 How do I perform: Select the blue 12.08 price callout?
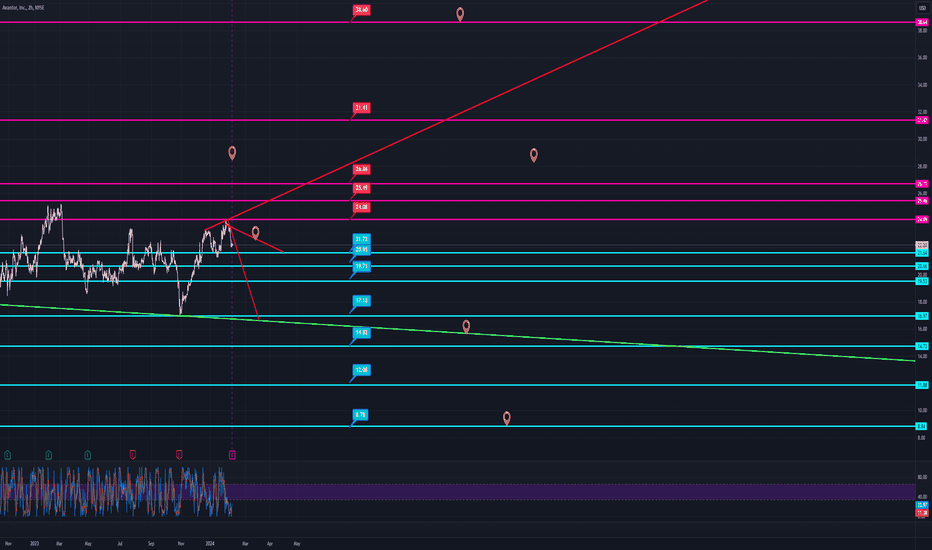[361, 370]
